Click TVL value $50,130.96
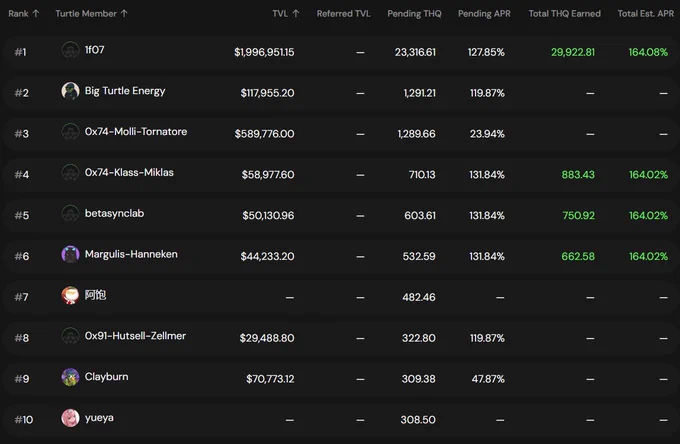This screenshot has height=444, width=680. [268, 215]
